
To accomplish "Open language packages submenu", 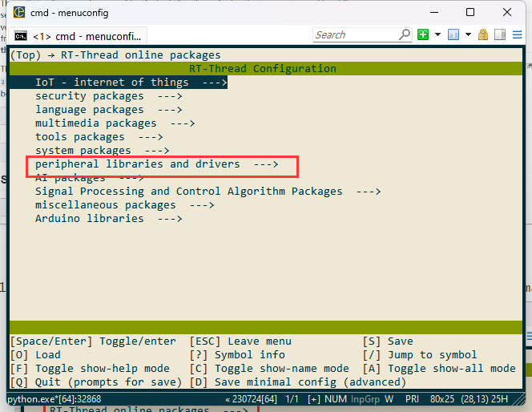I will tap(109, 110).
